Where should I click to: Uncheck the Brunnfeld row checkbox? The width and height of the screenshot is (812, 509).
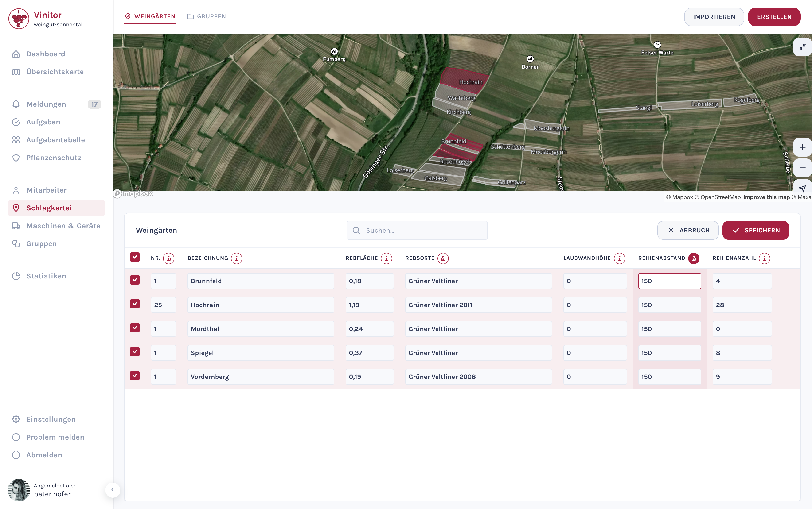click(x=135, y=280)
